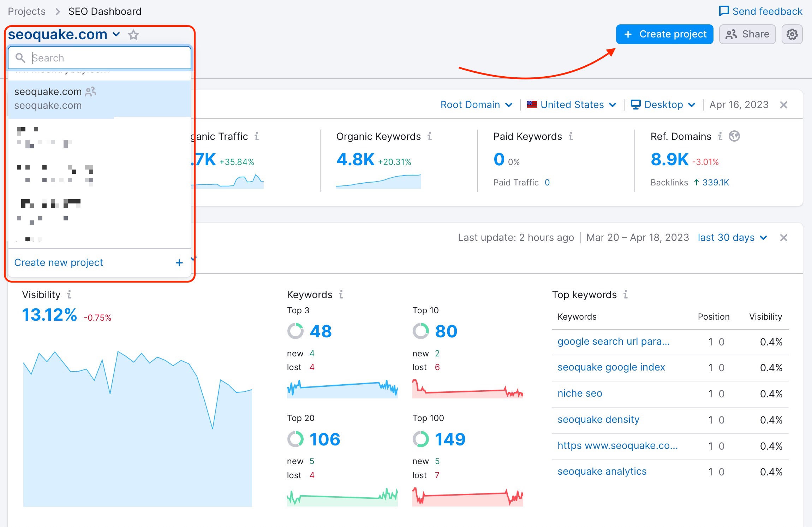Open keyword 'https www.seoquake.co...'
The height and width of the screenshot is (527, 812).
[617, 445]
